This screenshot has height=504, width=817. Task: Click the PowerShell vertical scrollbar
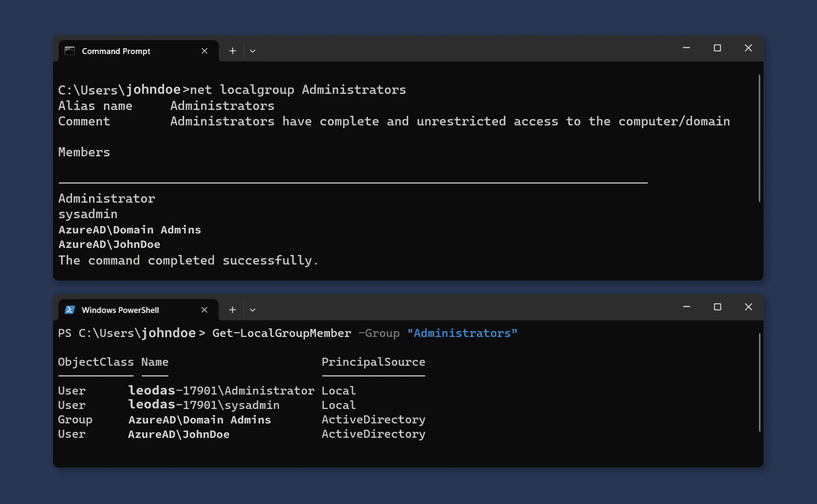(x=759, y=382)
